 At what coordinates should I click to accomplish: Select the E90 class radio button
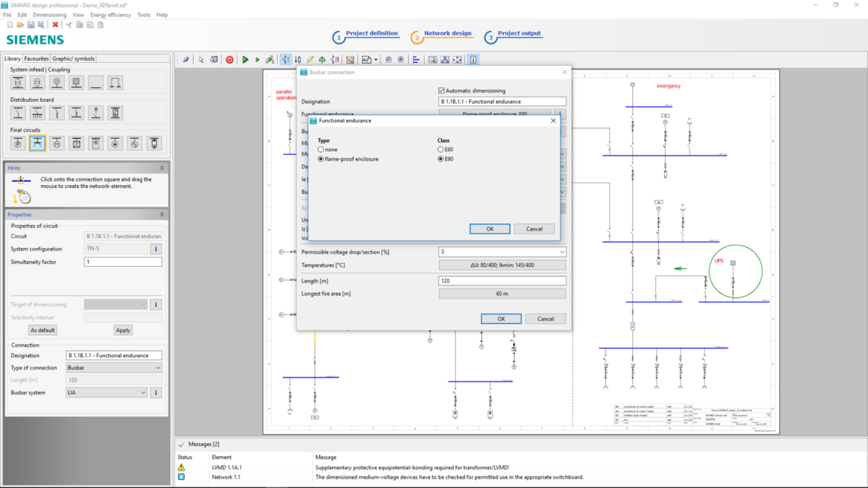[x=441, y=158]
